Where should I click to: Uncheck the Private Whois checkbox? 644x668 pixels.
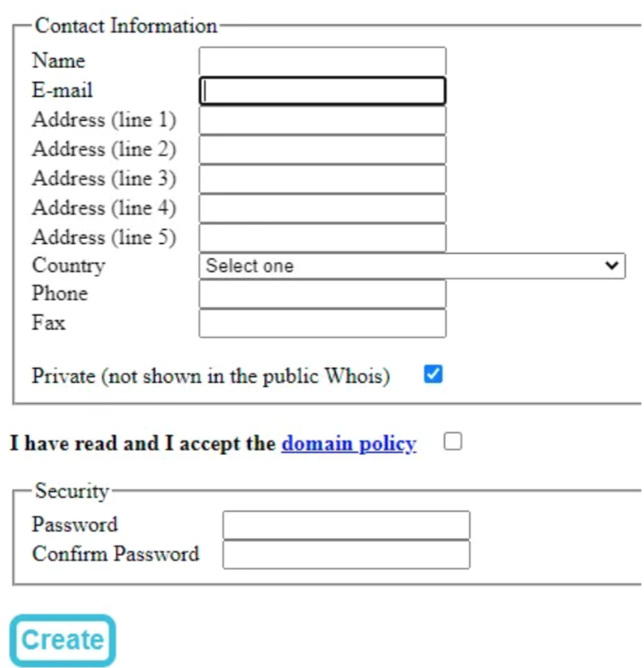coord(433,375)
